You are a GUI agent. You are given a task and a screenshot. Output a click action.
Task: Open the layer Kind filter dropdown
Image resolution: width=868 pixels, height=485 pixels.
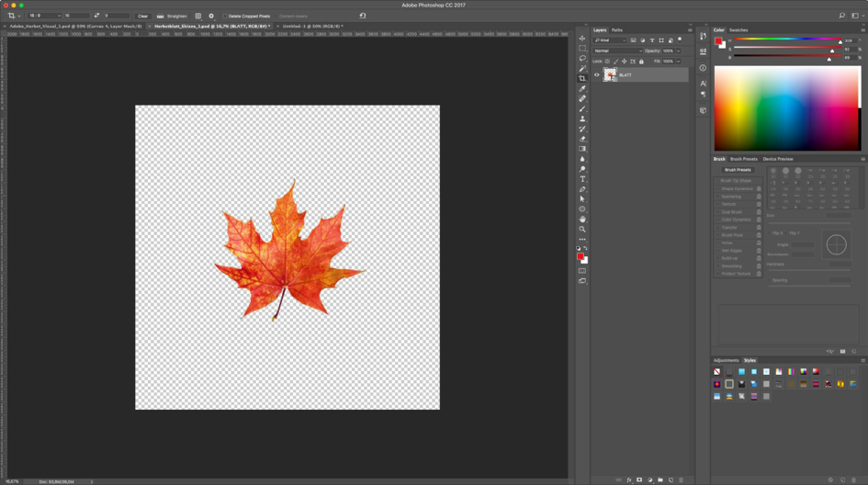[x=610, y=40]
